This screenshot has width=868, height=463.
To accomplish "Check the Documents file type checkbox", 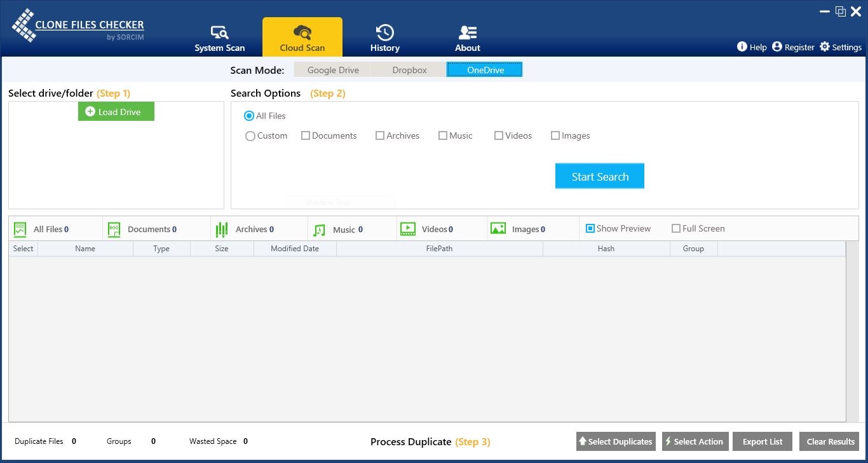I will click(x=306, y=135).
